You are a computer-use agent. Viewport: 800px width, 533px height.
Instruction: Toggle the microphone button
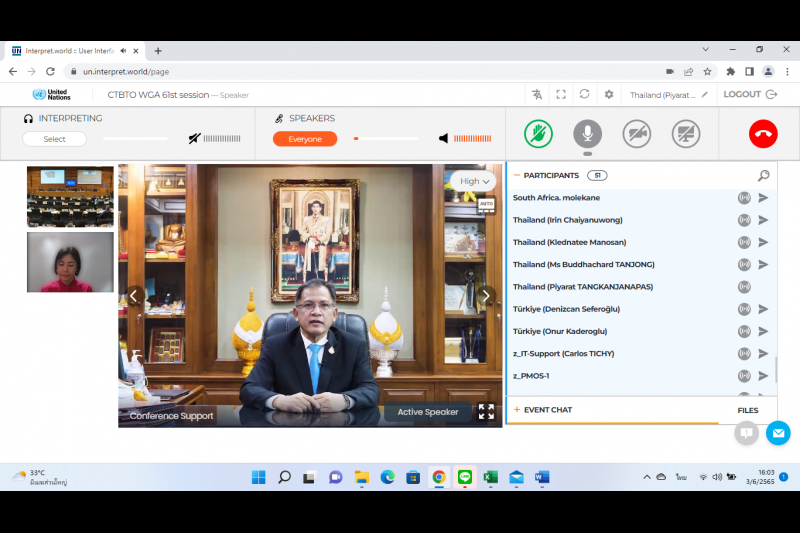587,134
